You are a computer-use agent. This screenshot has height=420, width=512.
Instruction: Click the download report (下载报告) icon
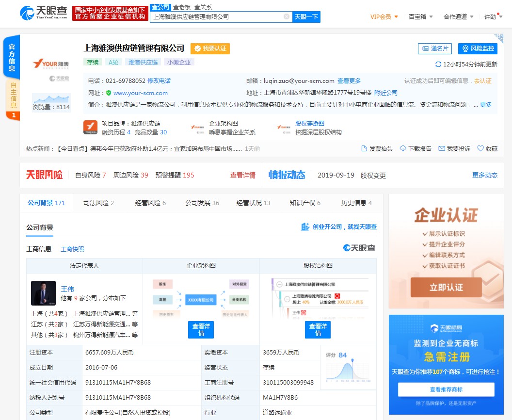[403, 148]
